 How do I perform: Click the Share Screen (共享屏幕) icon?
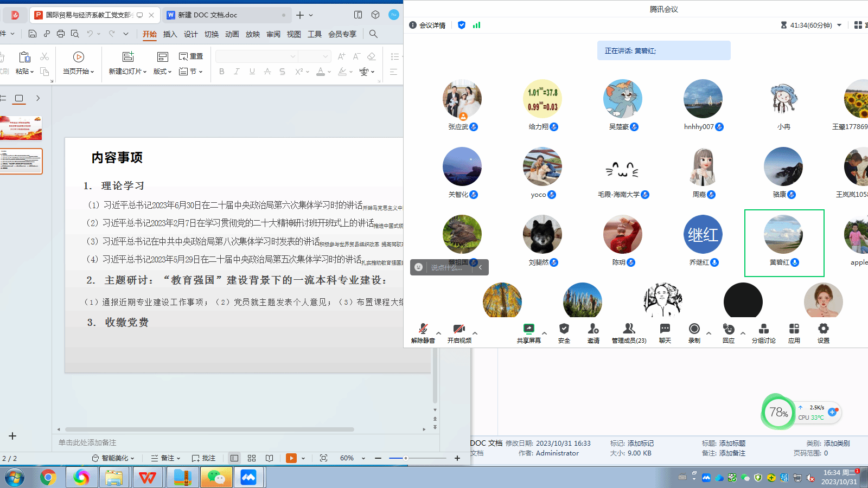[x=528, y=329]
